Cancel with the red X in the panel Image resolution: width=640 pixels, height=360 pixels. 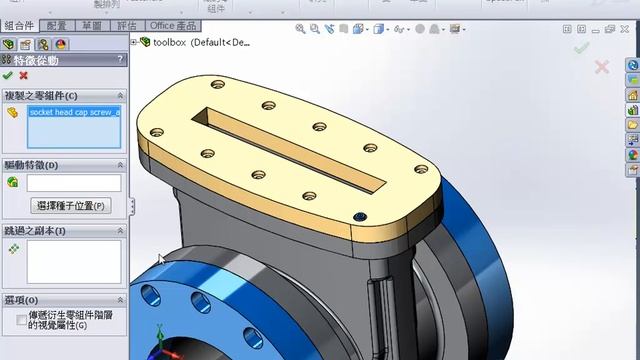[24, 76]
